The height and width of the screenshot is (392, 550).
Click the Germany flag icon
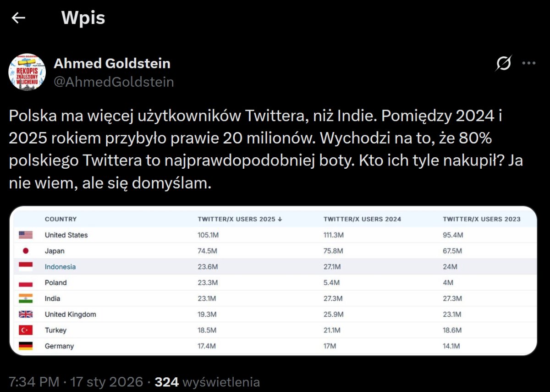pos(26,346)
